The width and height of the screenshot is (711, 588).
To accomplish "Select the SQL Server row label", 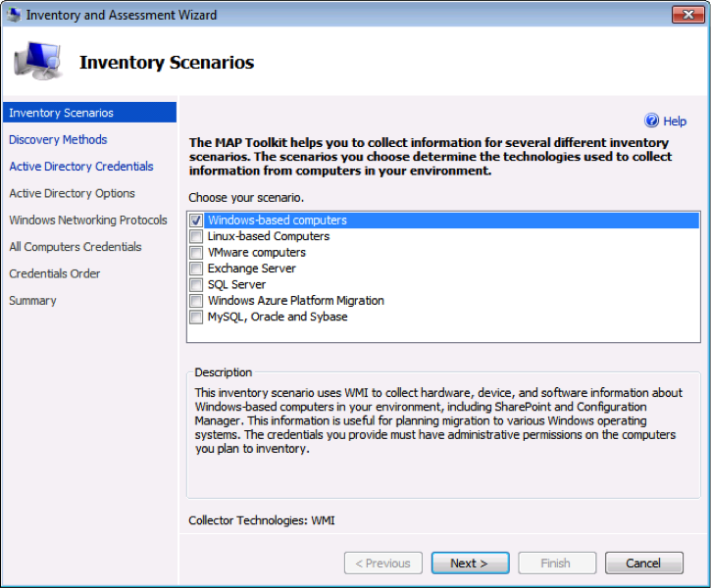I will [236, 284].
